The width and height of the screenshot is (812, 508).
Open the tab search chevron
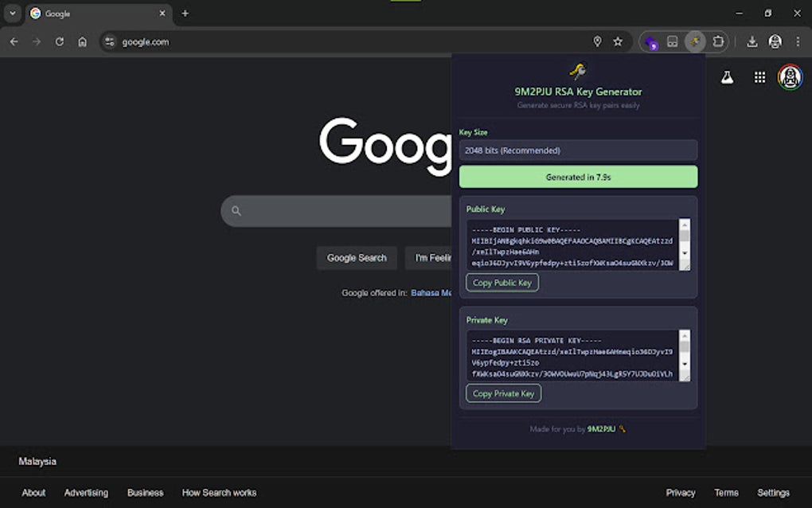point(12,14)
